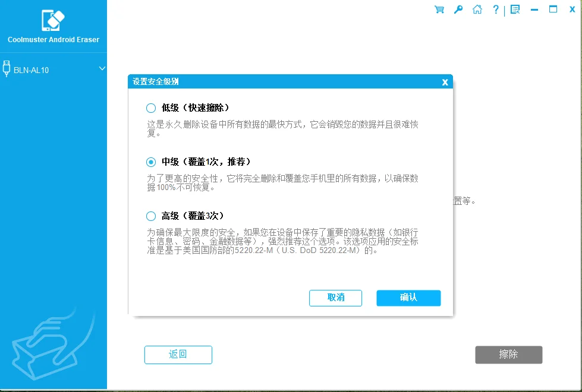Choose the 高级（覆盖3次）security level

click(151, 216)
